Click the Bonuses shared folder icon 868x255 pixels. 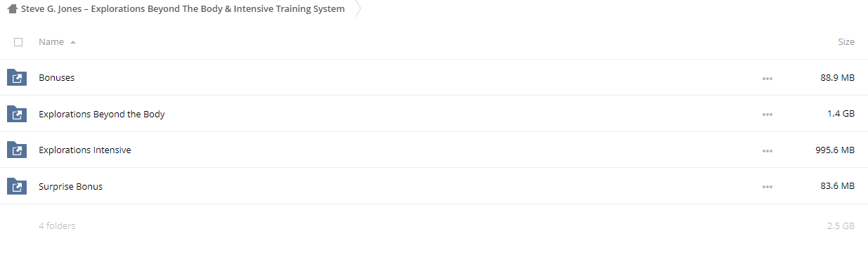coord(17,77)
